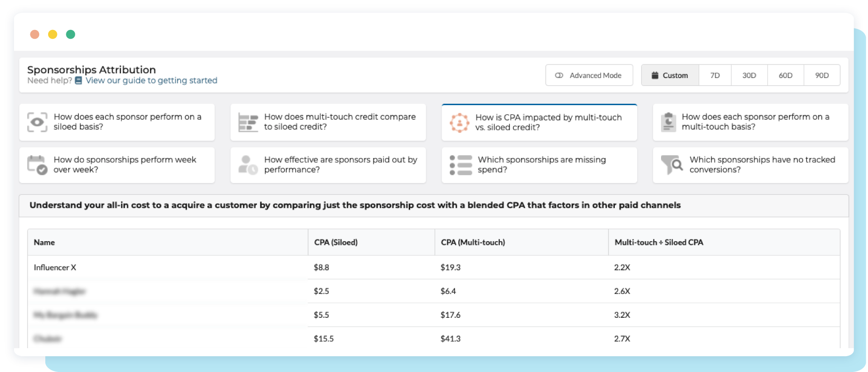Select the Custom date range
This screenshot has height=372, width=868.
670,75
